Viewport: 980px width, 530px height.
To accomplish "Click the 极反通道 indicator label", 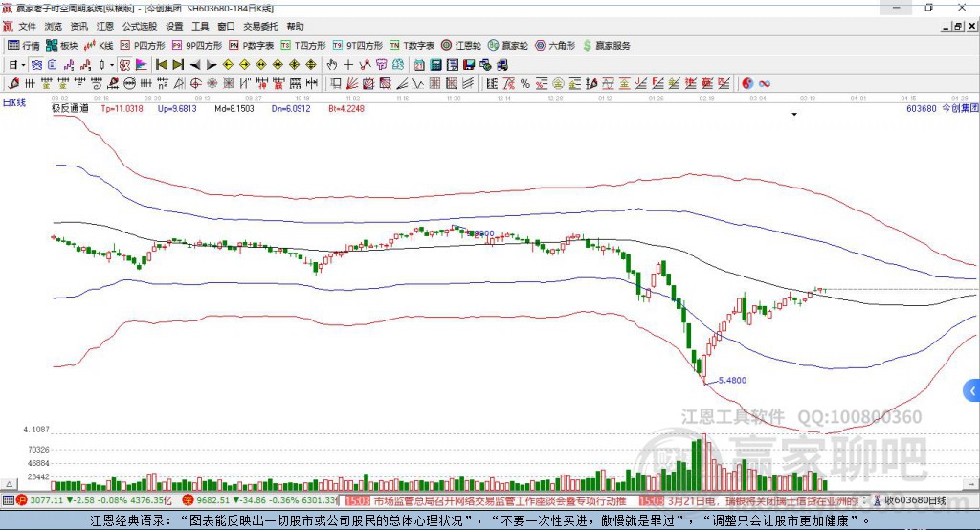I will [70, 108].
